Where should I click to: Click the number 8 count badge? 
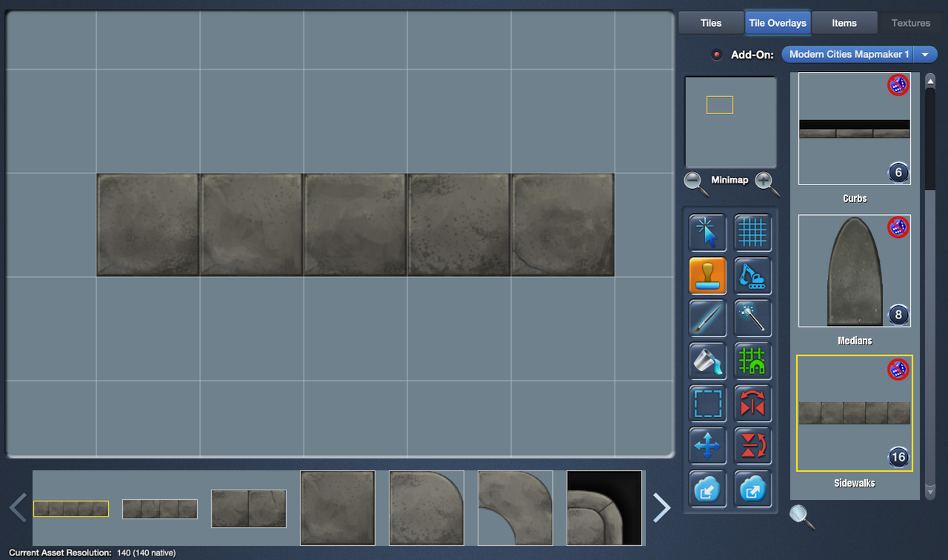[x=898, y=315]
